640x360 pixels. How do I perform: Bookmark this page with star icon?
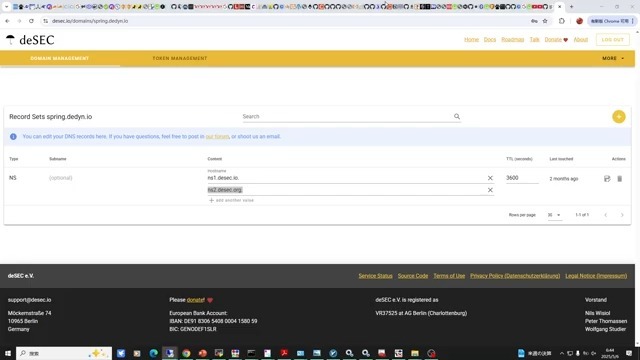[545, 21]
